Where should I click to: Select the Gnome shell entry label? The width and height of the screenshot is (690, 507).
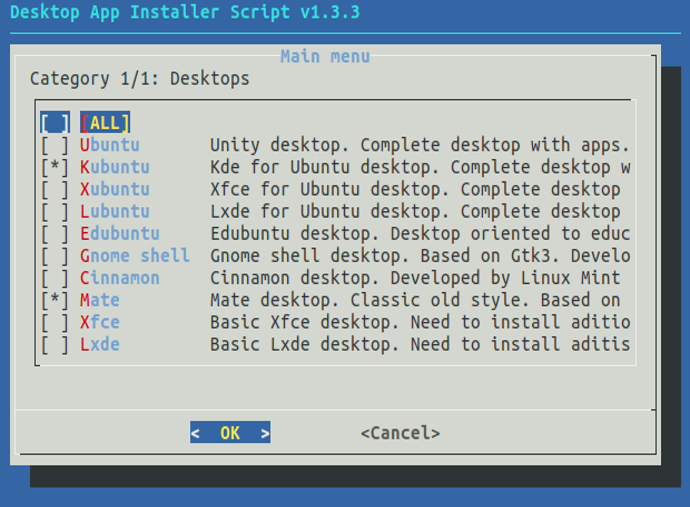coord(135,256)
